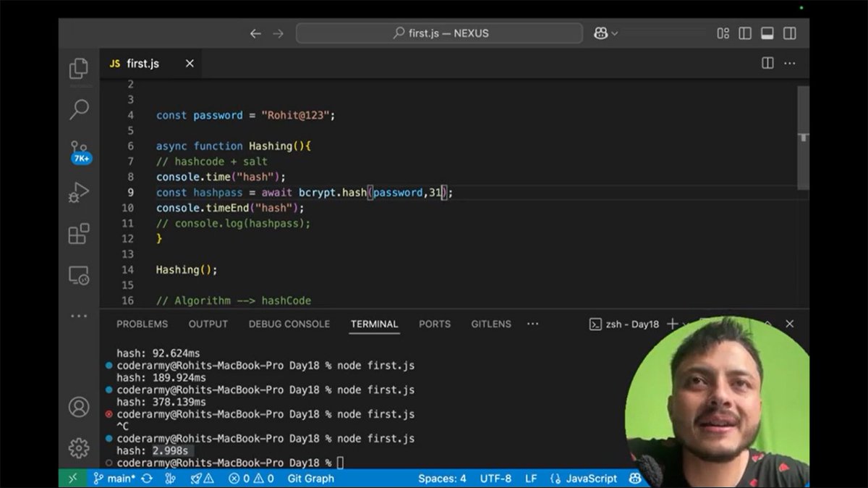Select the zsh - Day18 terminal
The image size is (868, 488).
624,324
